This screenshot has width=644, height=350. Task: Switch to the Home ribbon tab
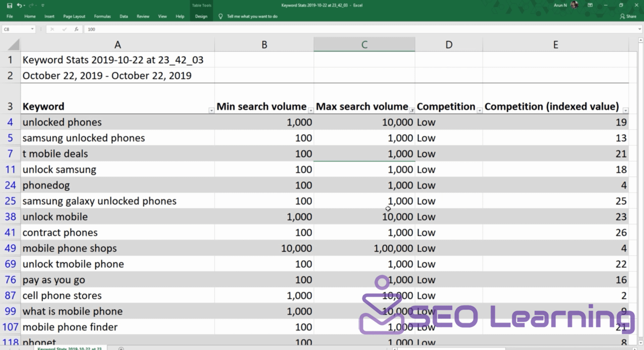click(30, 16)
